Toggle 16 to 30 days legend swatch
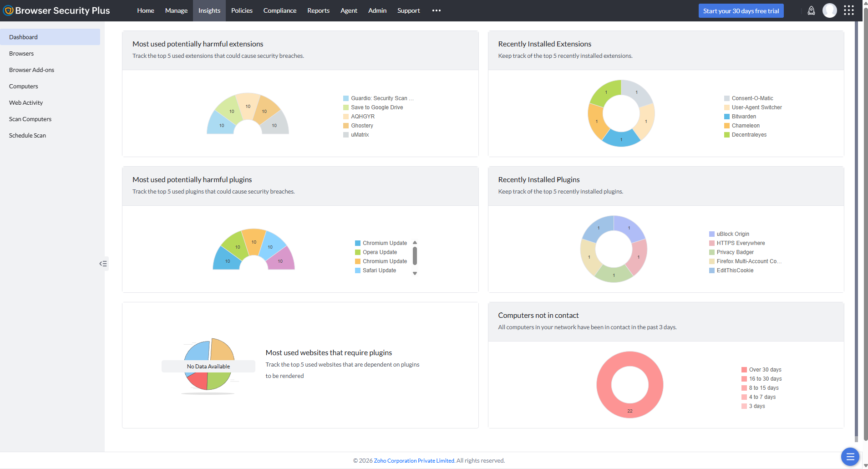The width and height of the screenshot is (868, 469). tap(744, 379)
